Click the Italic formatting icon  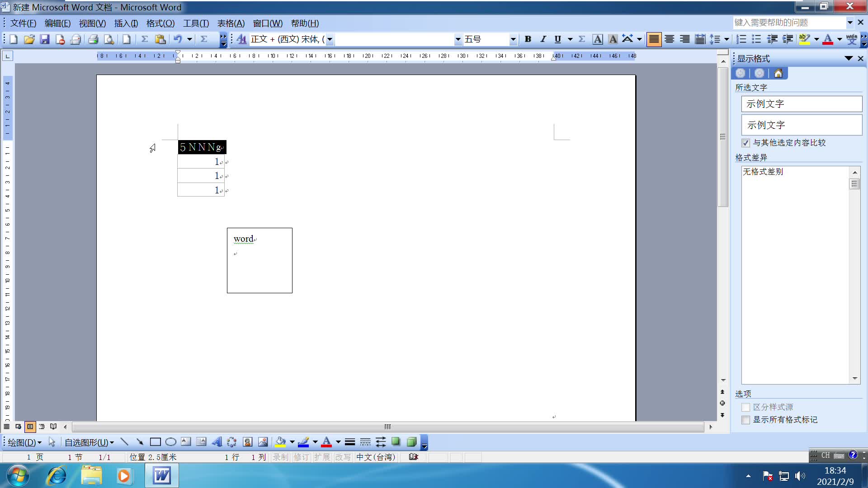pyautogui.click(x=543, y=39)
